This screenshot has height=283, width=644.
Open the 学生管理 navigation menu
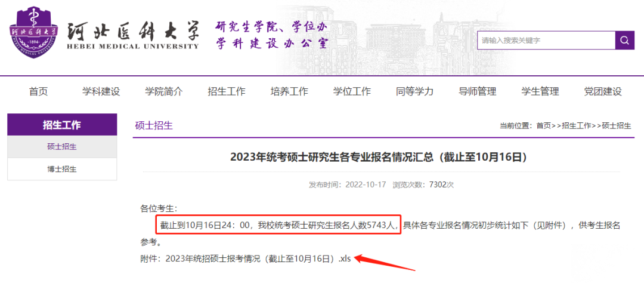click(x=540, y=91)
